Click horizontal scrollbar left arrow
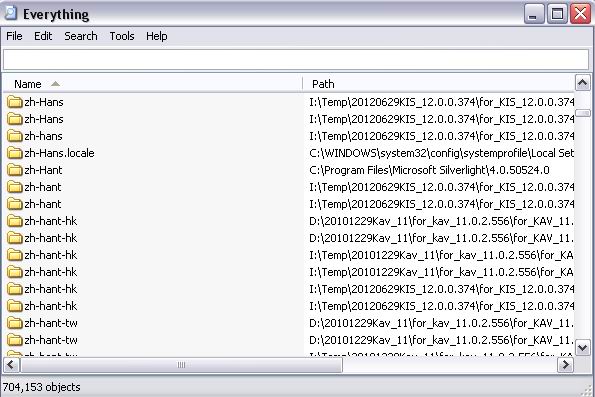 [x=11, y=365]
